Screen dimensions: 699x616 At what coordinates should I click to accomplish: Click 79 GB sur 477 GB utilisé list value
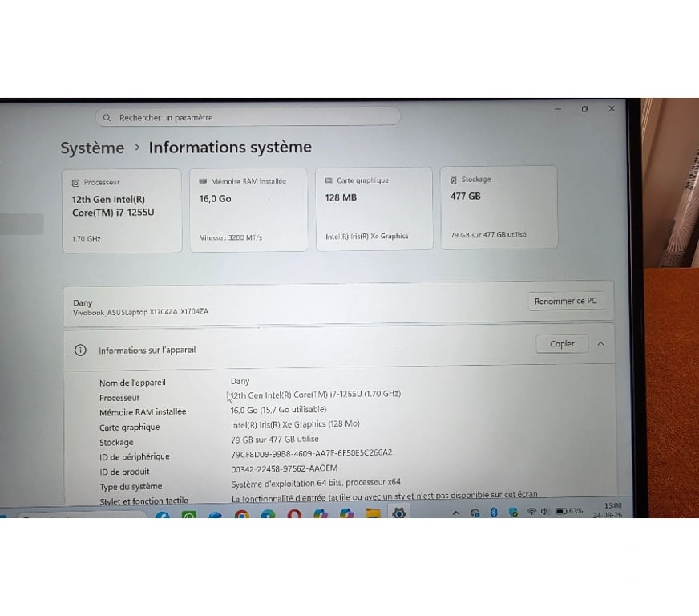click(x=275, y=440)
